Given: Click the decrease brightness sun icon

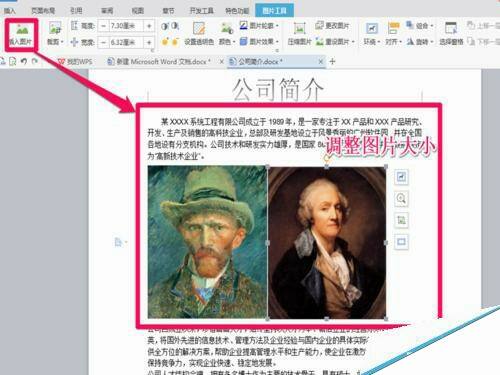Looking at the screenshot, I should coord(175,42).
